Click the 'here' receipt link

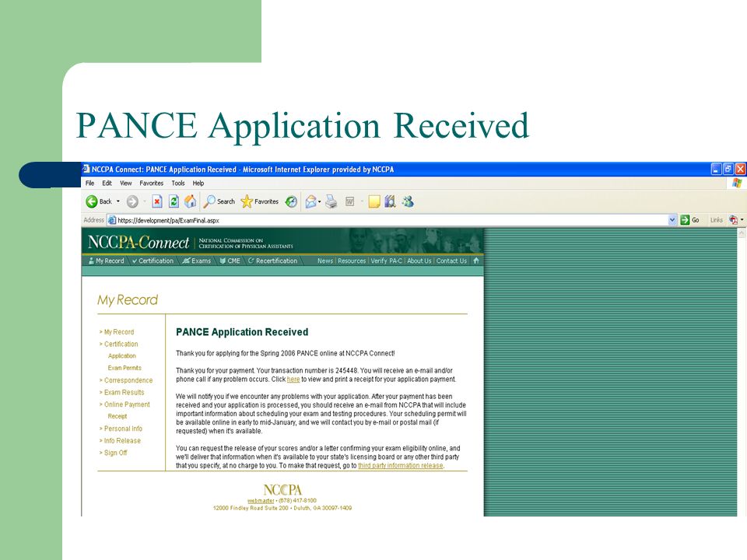293,380
